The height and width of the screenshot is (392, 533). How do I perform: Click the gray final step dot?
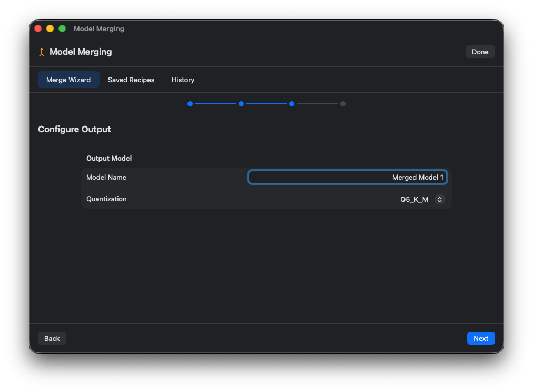(x=343, y=104)
